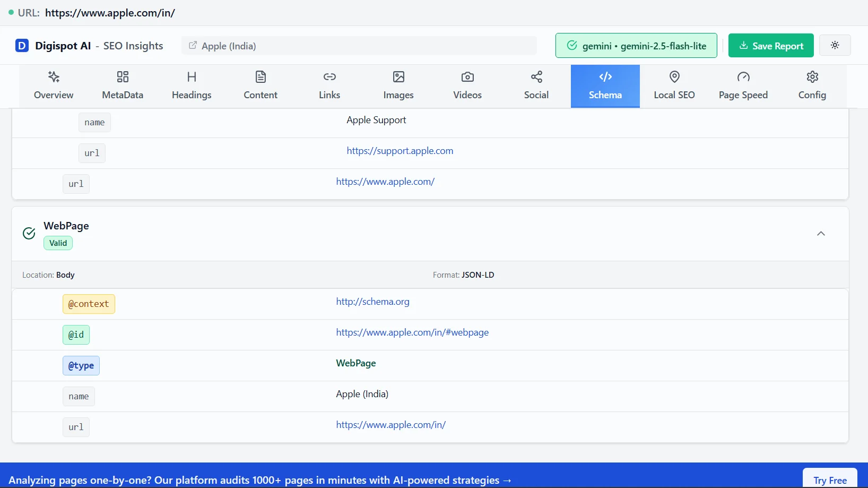Image resolution: width=868 pixels, height=488 pixels.
Task: Click the Page Speed icon
Action: (x=743, y=85)
